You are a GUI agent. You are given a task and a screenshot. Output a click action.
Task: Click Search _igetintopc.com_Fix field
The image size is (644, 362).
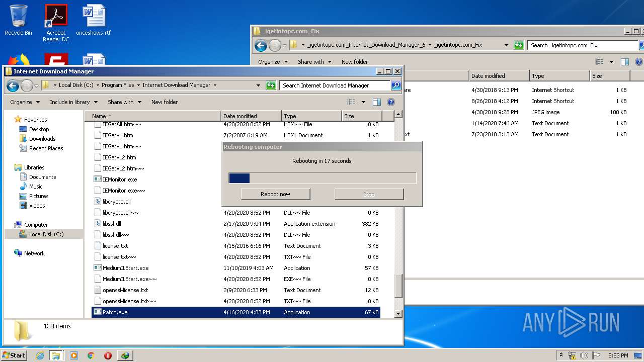point(583,45)
